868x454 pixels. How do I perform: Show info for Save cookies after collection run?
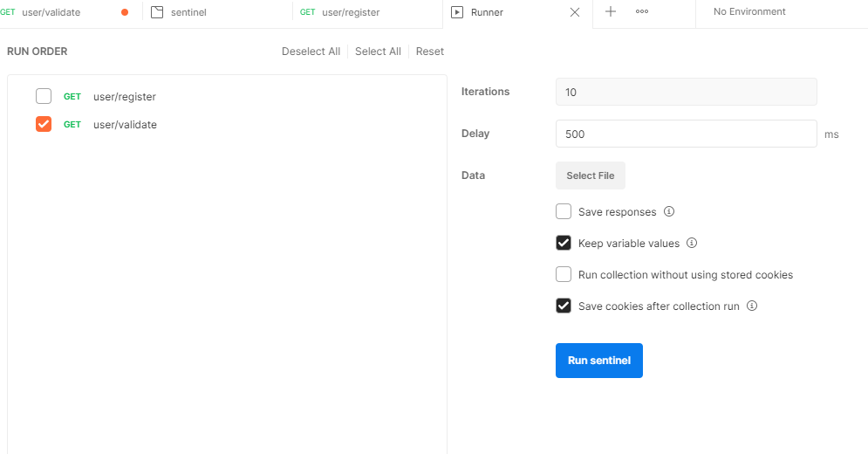click(x=751, y=306)
